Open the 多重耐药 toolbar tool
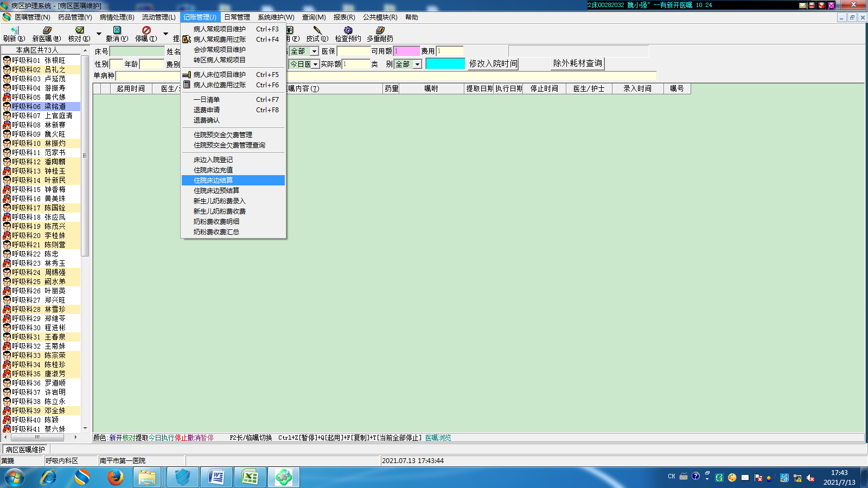 (x=380, y=34)
